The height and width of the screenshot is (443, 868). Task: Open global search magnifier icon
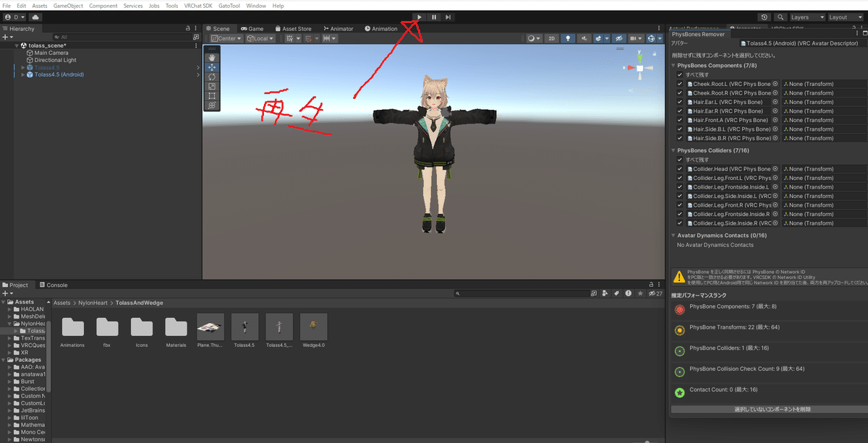point(780,17)
